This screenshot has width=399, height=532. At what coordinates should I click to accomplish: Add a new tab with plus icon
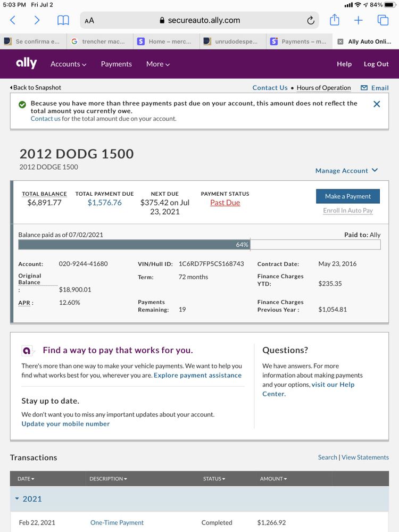click(358, 20)
